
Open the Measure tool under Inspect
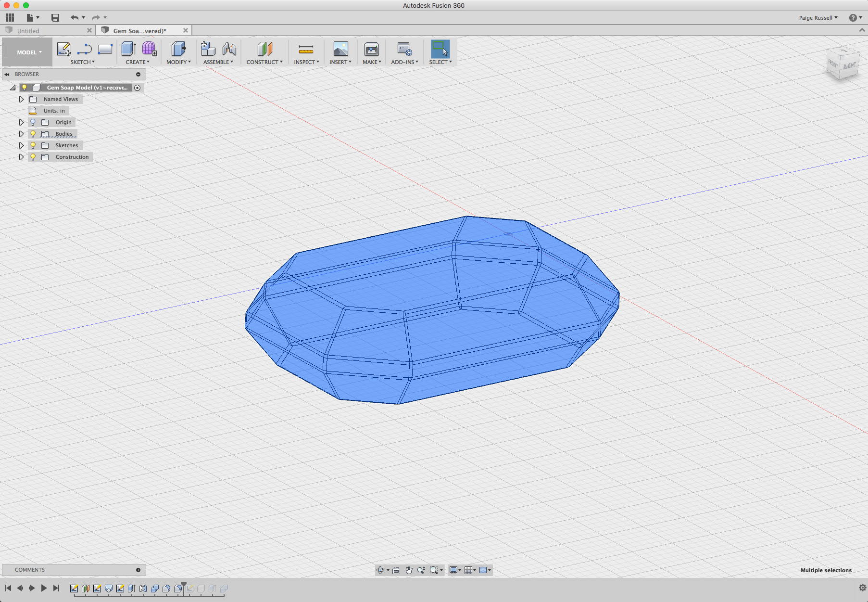(x=305, y=49)
